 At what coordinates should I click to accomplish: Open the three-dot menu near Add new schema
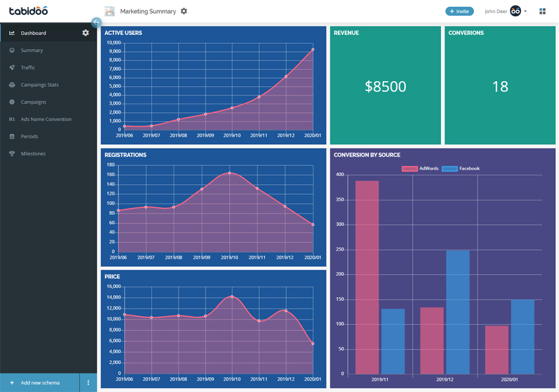pyautogui.click(x=89, y=383)
